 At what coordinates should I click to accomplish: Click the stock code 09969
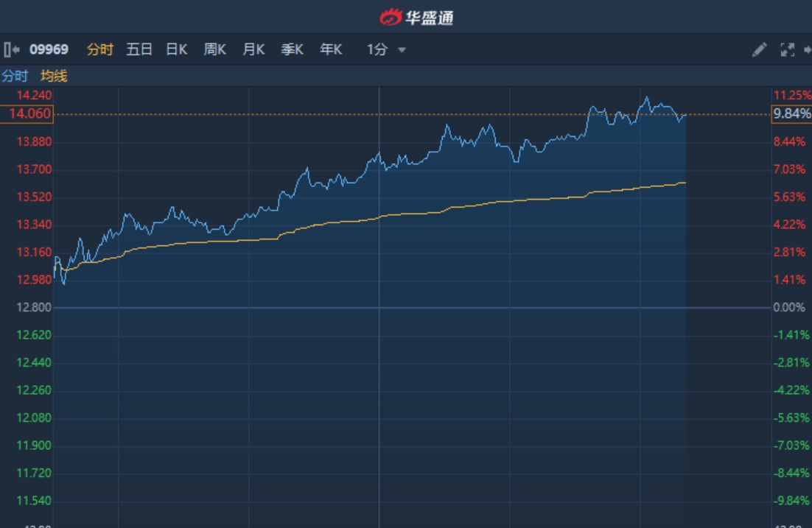49,50
